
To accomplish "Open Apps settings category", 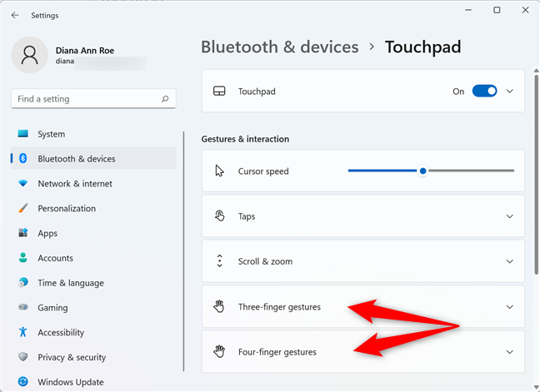I will pos(93,233).
